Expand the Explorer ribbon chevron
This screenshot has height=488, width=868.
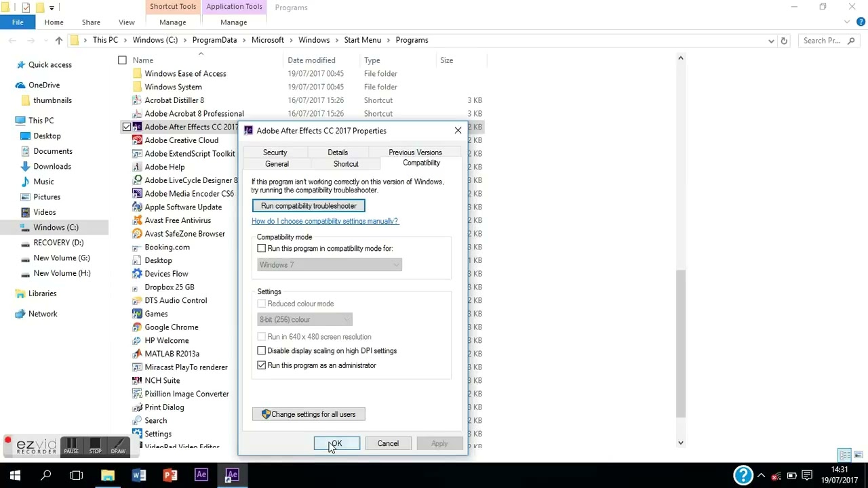pos(846,22)
